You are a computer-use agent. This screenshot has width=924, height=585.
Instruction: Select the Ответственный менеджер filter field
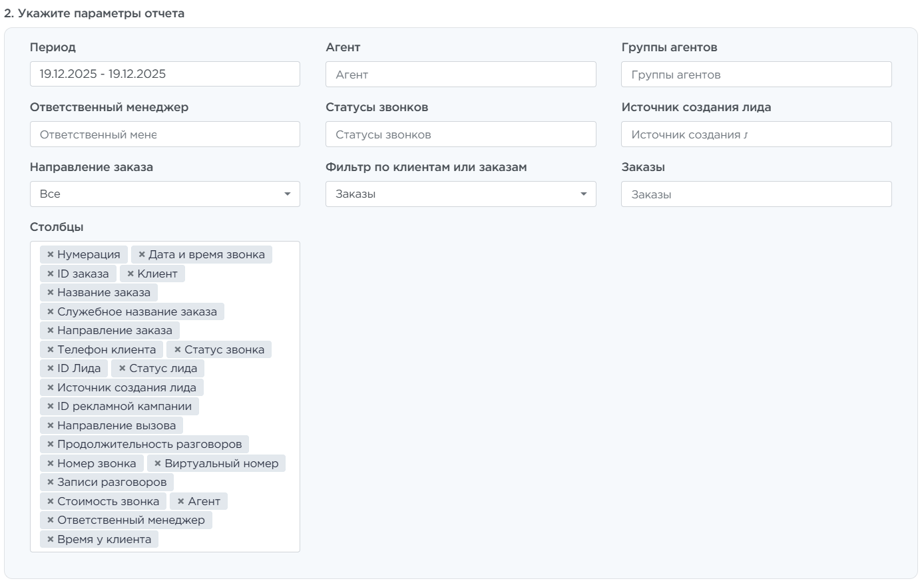point(164,134)
